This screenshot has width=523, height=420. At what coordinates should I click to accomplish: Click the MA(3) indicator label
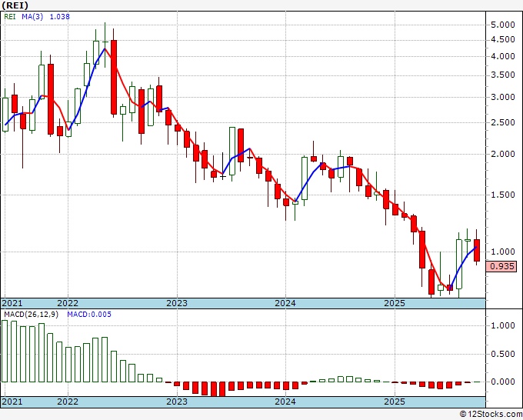(32, 16)
